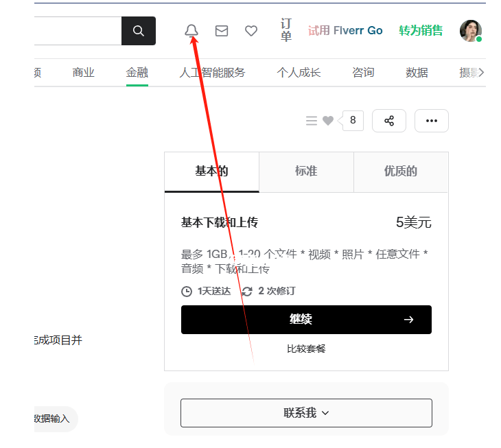Click the refresh icon beside 2 次修订

coord(247,292)
